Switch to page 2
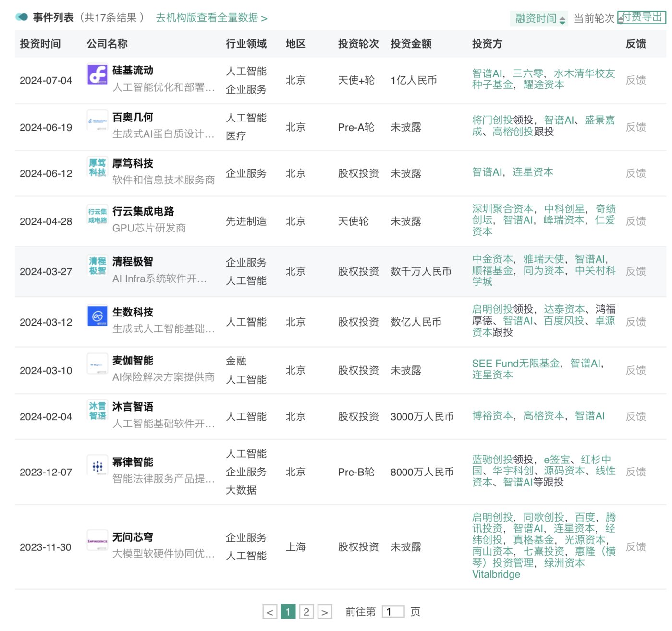Screen dimensions: 672x631 point(306,612)
